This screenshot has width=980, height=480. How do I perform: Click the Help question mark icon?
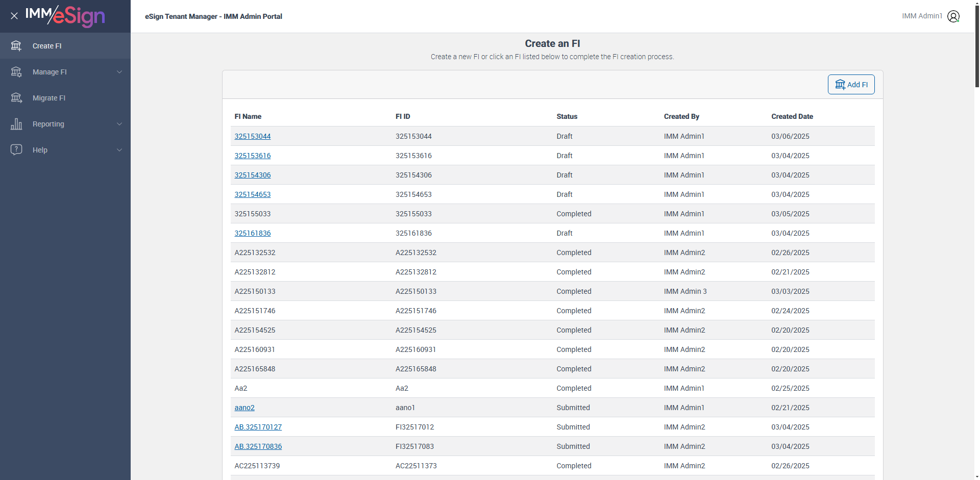click(x=16, y=149)
